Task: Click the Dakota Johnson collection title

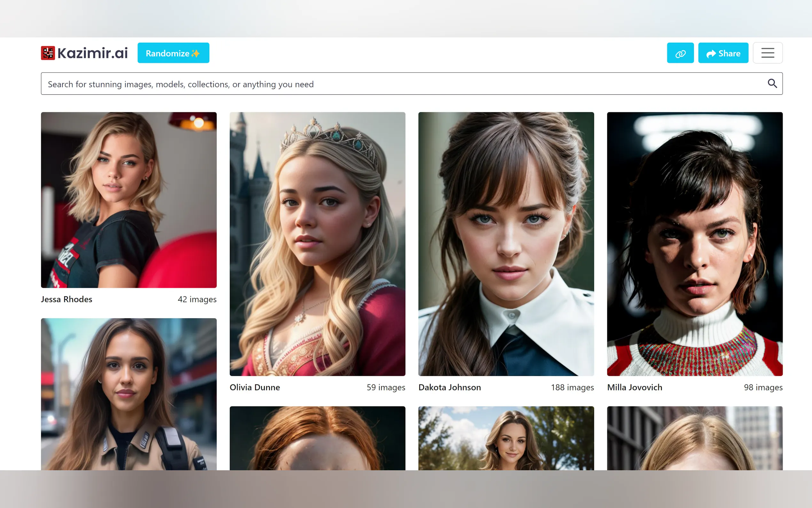Action: tap(449, 387)
